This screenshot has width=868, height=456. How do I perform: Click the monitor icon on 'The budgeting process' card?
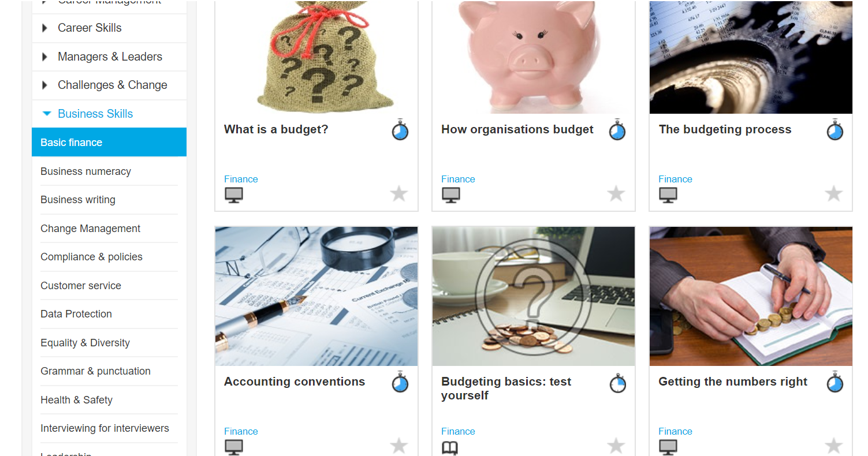pyautogui.click(x=668, y=195)
